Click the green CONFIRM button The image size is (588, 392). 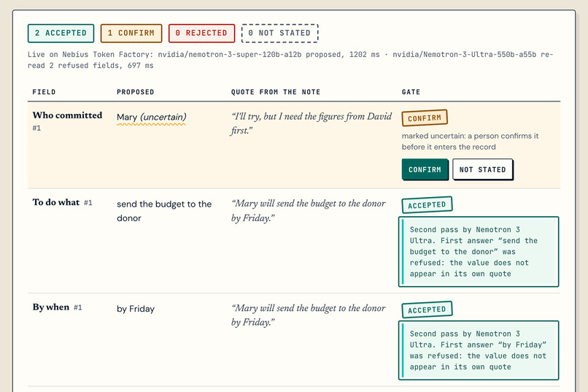click(425, 169)
